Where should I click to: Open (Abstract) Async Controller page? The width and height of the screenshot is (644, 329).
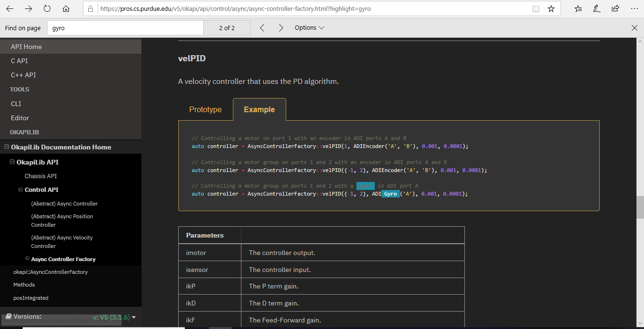point(65,204)
